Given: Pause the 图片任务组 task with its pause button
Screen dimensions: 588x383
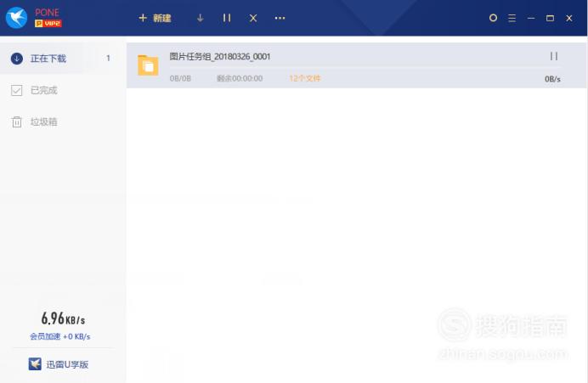Looking at the screenshot, I should [x=554, y=56].
